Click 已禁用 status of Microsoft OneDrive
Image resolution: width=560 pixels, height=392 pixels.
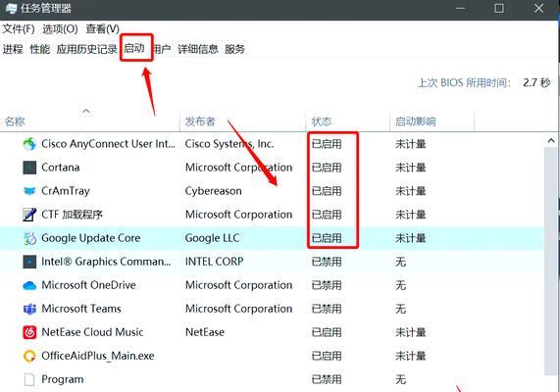click(327, 285)
